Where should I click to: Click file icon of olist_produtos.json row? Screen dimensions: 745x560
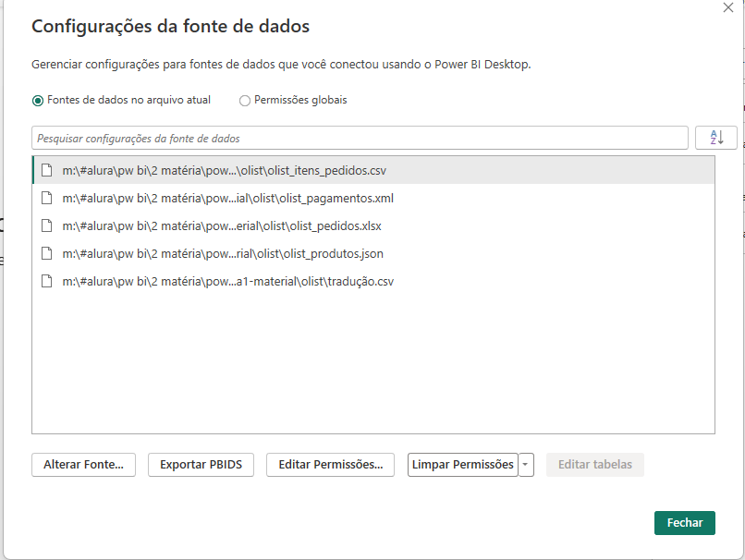(46, 253)
